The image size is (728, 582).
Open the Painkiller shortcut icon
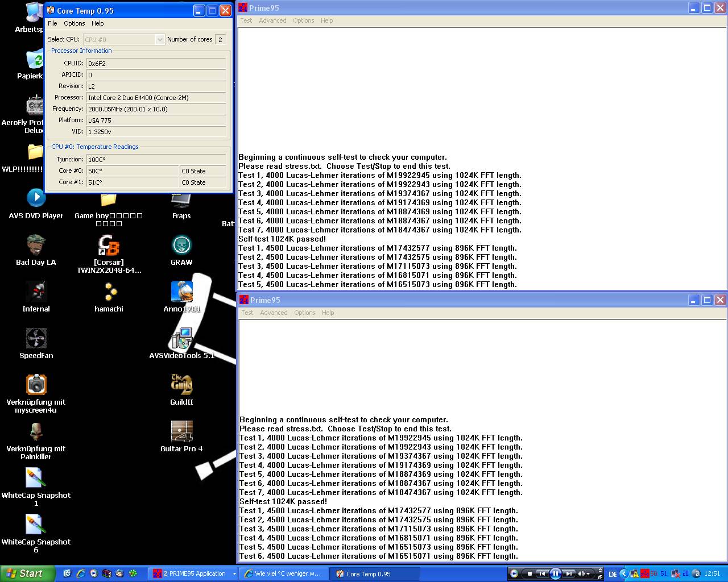pyautogui.click(x=36, y=431)
